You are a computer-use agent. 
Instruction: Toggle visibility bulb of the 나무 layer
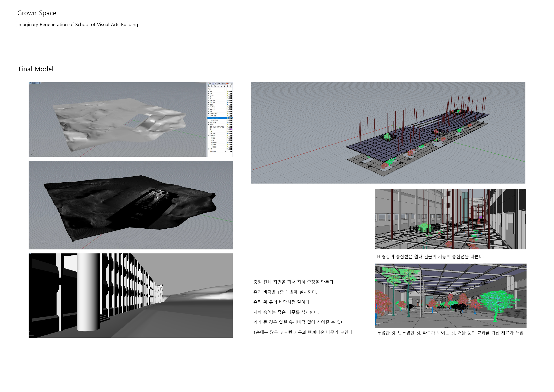[227, 149]
